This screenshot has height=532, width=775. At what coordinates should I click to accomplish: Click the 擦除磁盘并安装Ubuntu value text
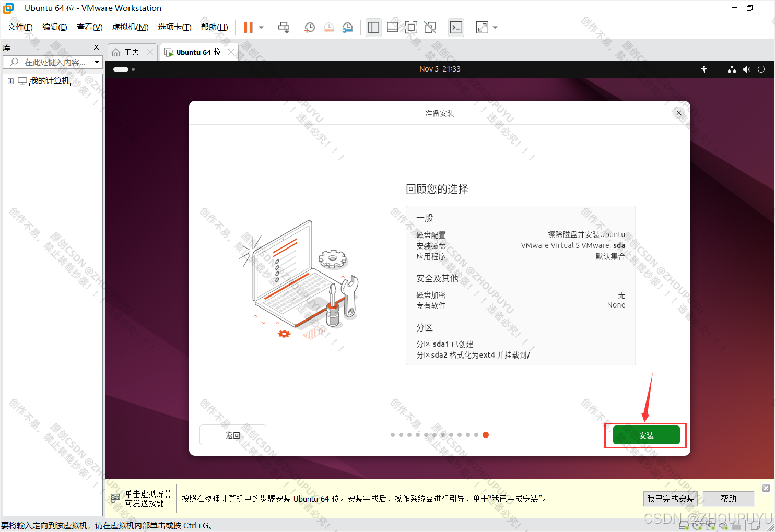point(586,234)
